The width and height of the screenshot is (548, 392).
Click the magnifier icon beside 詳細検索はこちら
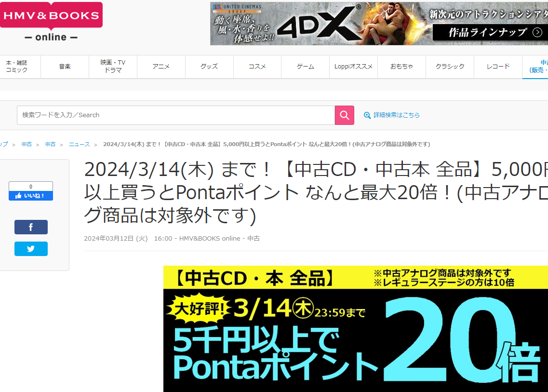pyautogui.click(x=367, y=115)
